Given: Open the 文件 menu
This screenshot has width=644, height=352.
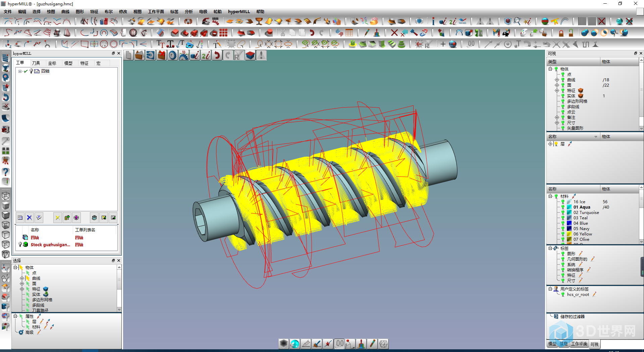Looking at the screenshot, I should [x=8, y=12].
